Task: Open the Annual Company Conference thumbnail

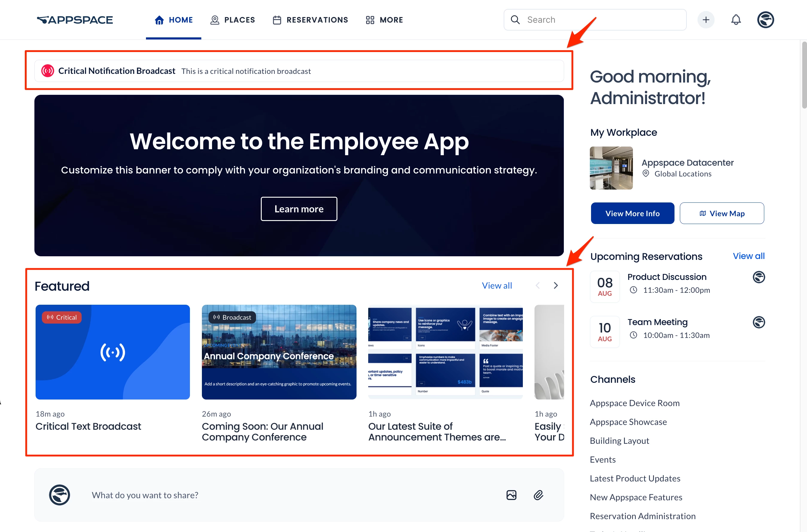Action: click(279, 352)
